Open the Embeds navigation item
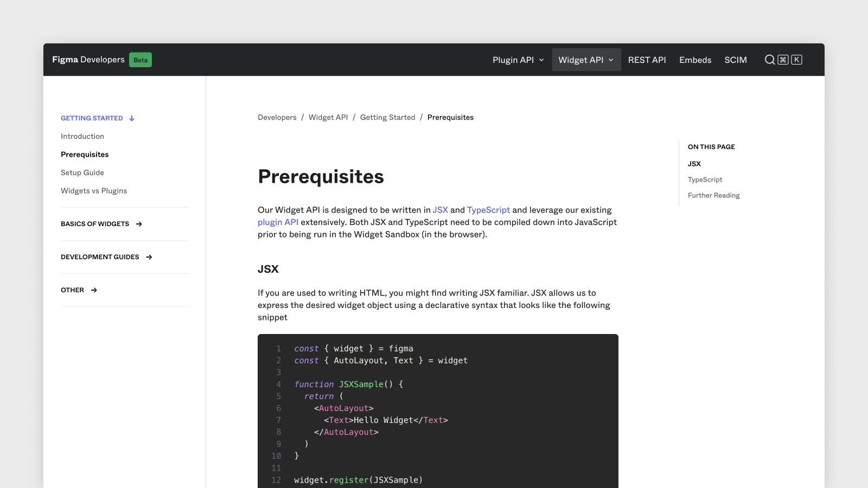 tap(695, 60)
